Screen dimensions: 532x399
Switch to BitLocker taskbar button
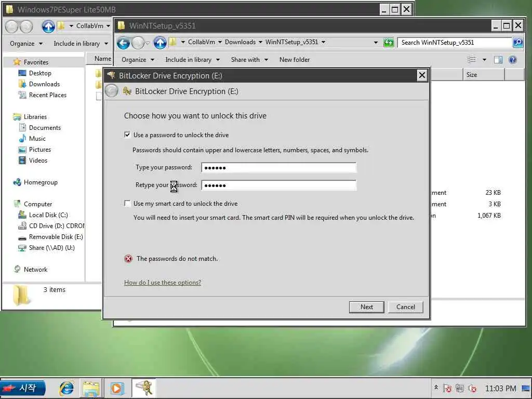tap(144, 388)
